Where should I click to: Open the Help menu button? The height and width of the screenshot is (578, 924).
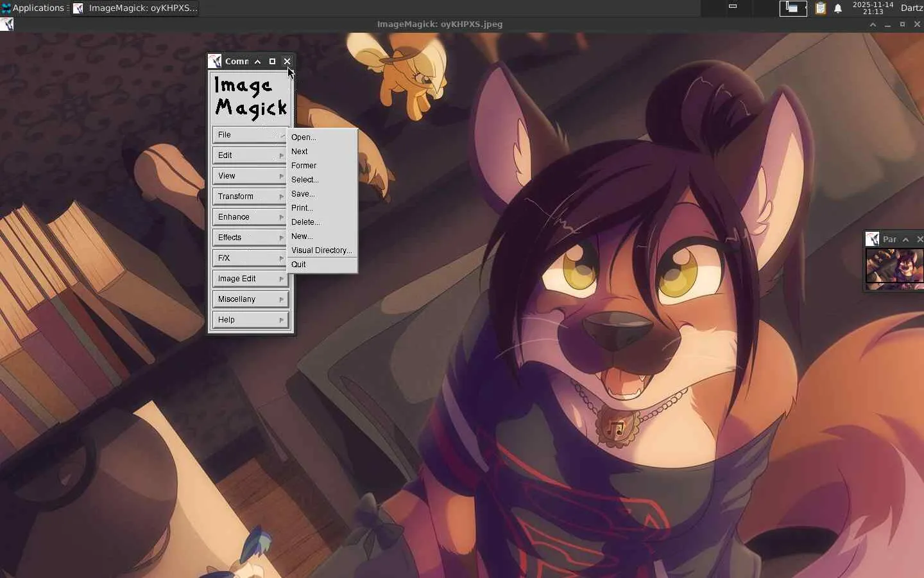pyautogui.click(x=250, y=320)
